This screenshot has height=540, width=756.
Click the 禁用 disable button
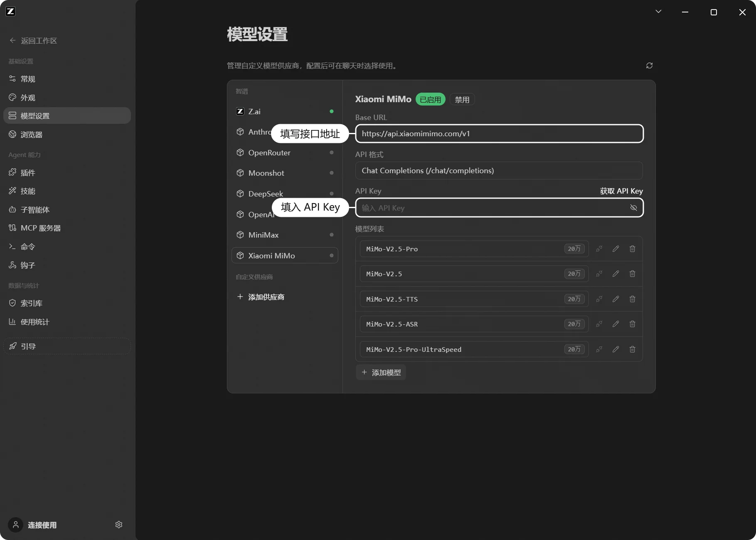(x=462, y=100)
